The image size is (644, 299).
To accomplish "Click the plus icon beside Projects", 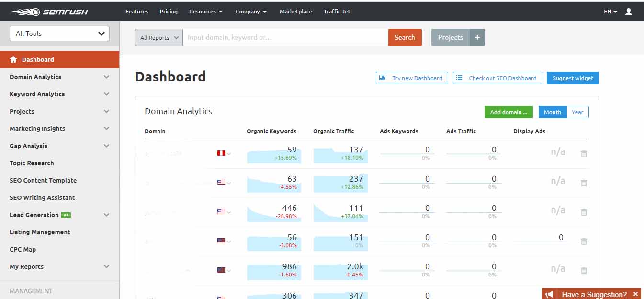I will pos(477,37).
